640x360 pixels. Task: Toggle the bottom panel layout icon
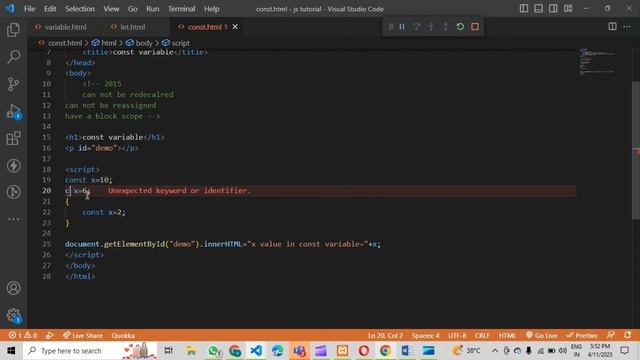click(x=539, y=9)
